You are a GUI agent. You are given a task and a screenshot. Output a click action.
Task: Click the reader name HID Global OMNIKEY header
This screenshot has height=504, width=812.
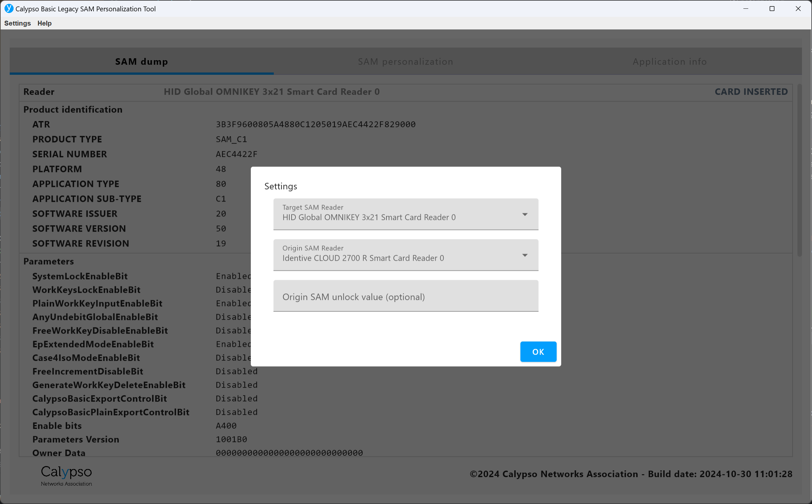click(272, 92)
